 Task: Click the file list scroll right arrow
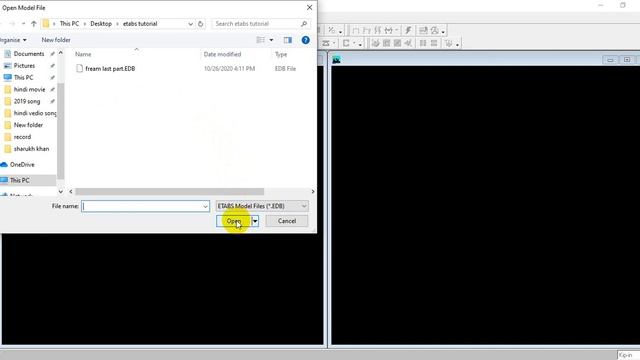click(x=313, y=191)
